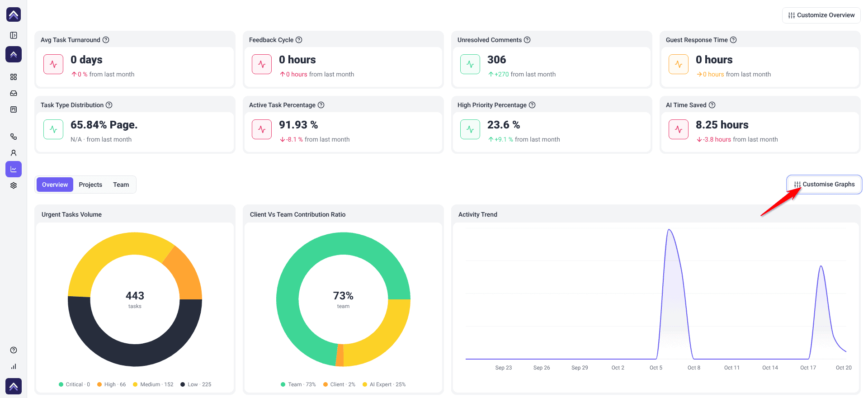This screenshot has width=868, height=398.
Task: Show info tooltip for Task Type Distribution
Action: [x=109, y=105]
